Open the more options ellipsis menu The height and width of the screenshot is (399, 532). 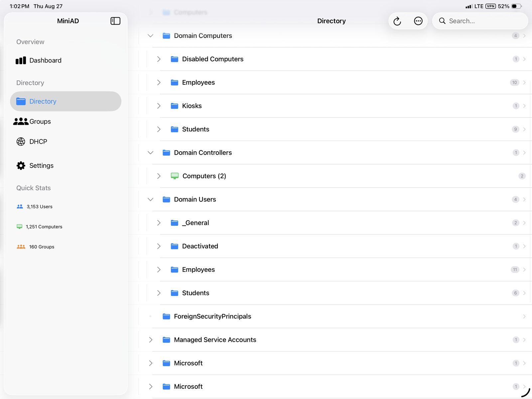(x=418, y=21)
